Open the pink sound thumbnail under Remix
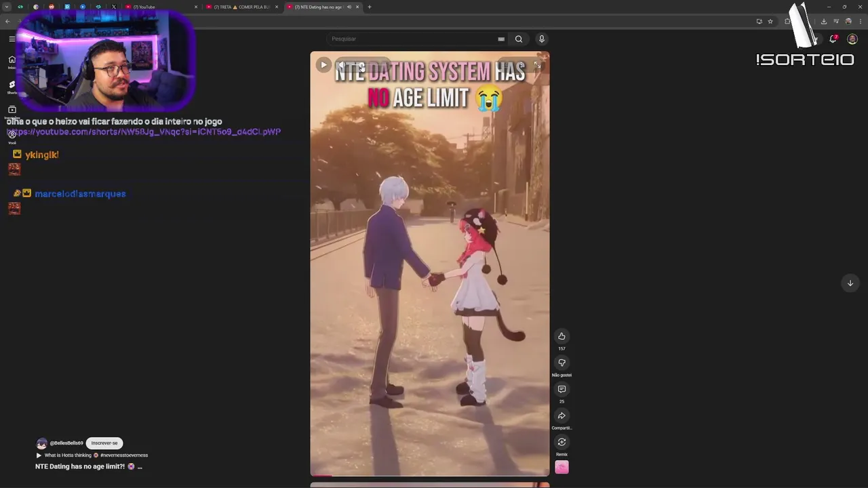Image resolution: width=868 pixels, height=488 pixels. pyautogui.click(x=561, y=467)
